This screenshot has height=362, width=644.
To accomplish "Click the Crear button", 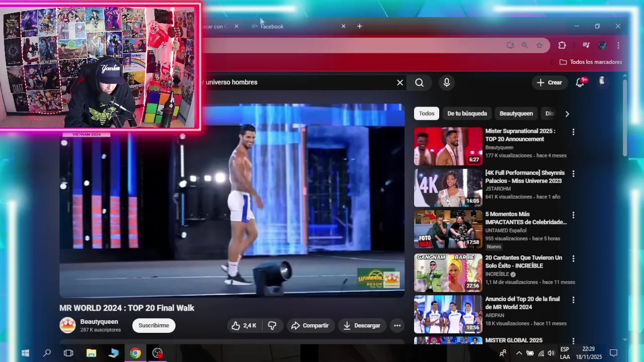I will point(549,82).
